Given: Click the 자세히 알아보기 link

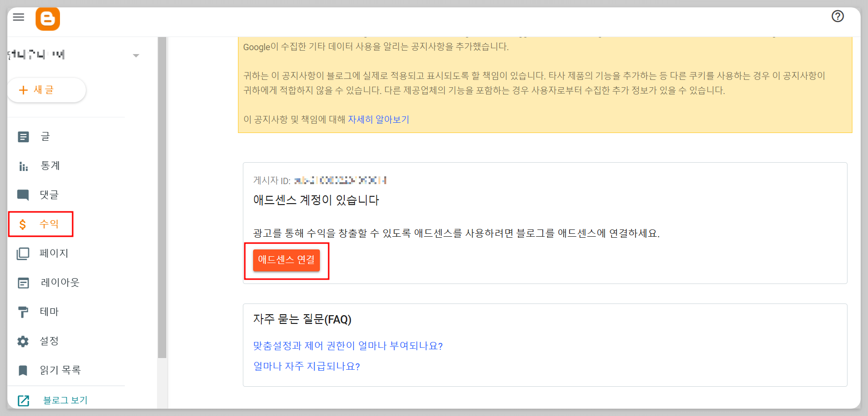Looking at the screenshot, I should (x=378, y=119).
